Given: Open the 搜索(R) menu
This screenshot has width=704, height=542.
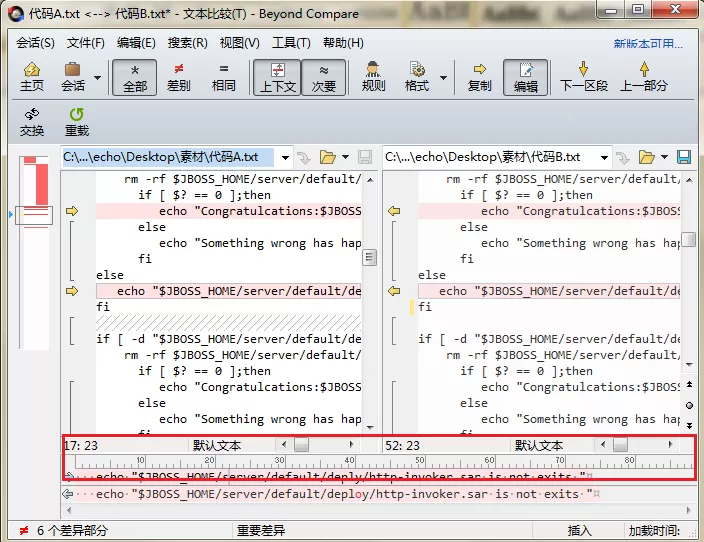Looking at the screenshot, I should point(188,43).
